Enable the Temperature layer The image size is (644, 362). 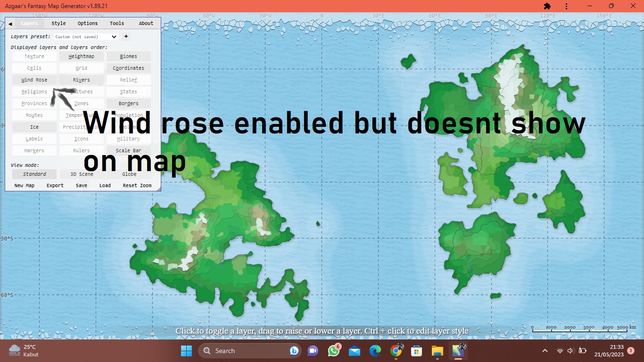(81, 115)
